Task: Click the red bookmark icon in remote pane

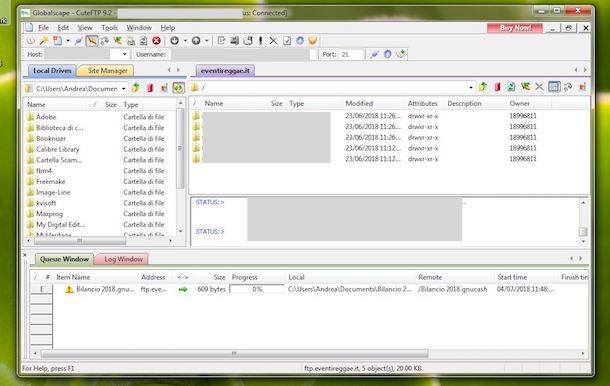Action: click(497, 87)
